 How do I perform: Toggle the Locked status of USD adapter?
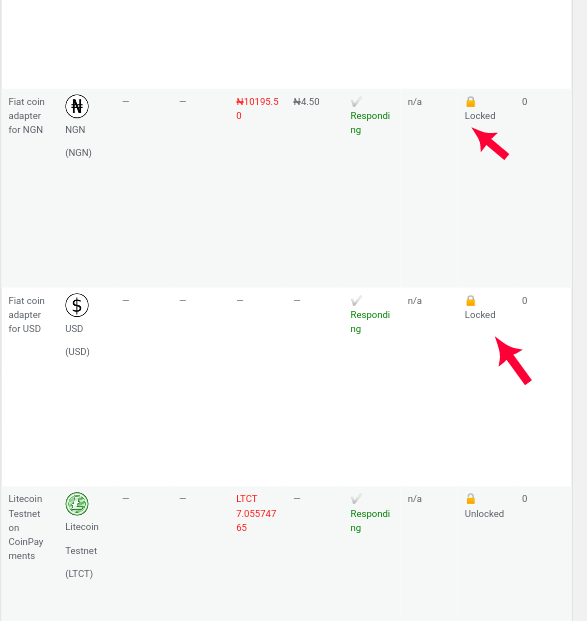(480, 314)
